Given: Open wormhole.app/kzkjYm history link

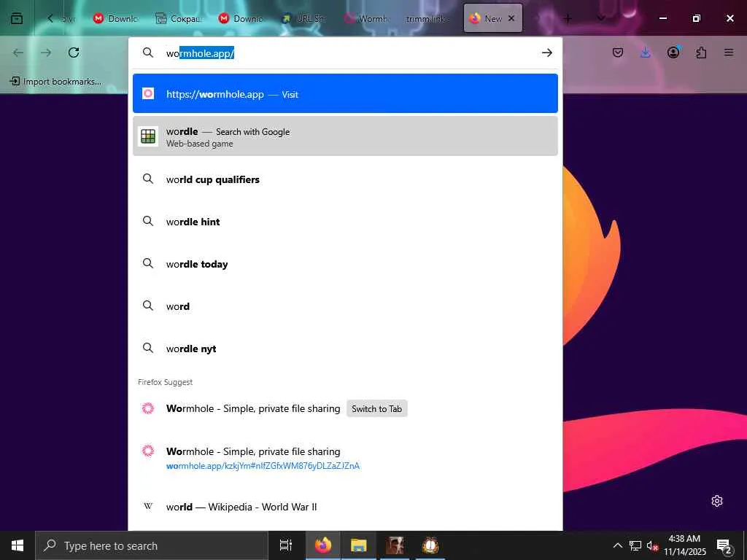Looking at the screenshot, I should coord(345,458).
